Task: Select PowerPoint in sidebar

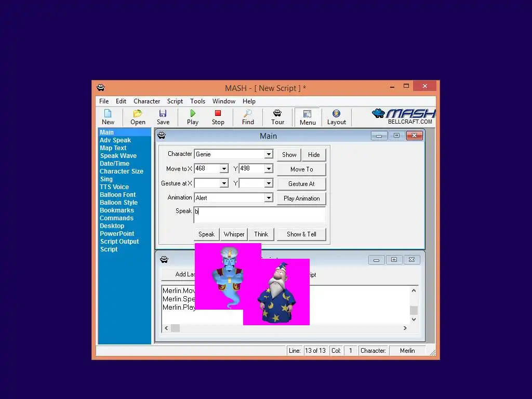Action: pyautogui.click(x=117, y=234)
